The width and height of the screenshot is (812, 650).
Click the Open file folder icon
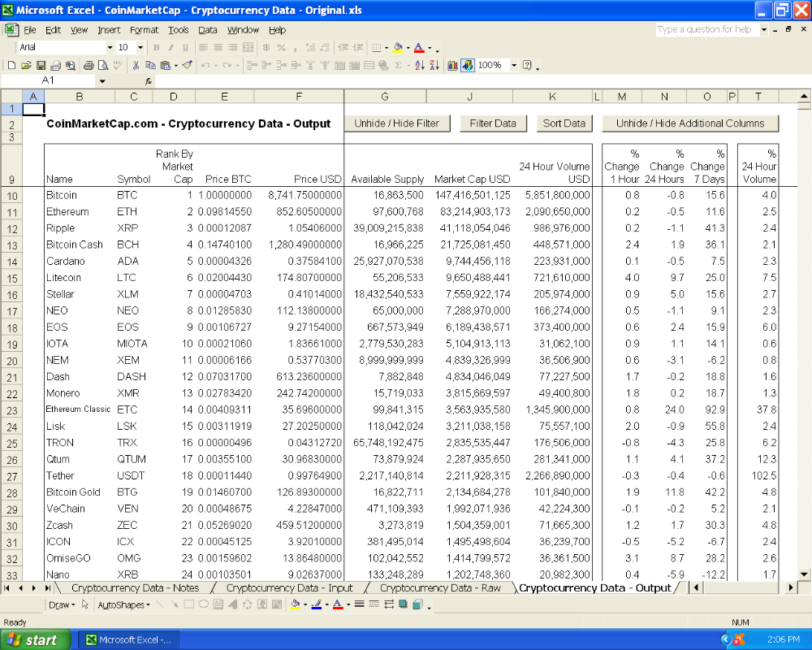coord(26,65)
